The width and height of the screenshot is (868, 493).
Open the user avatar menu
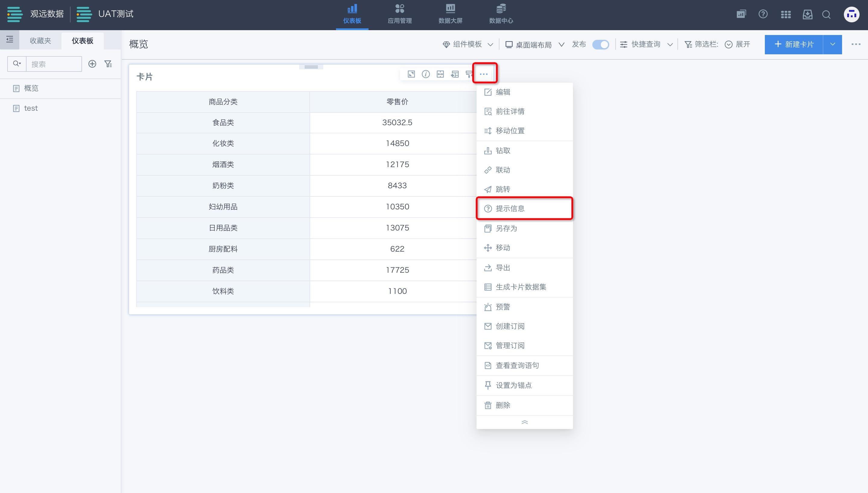tap(852, 14)
